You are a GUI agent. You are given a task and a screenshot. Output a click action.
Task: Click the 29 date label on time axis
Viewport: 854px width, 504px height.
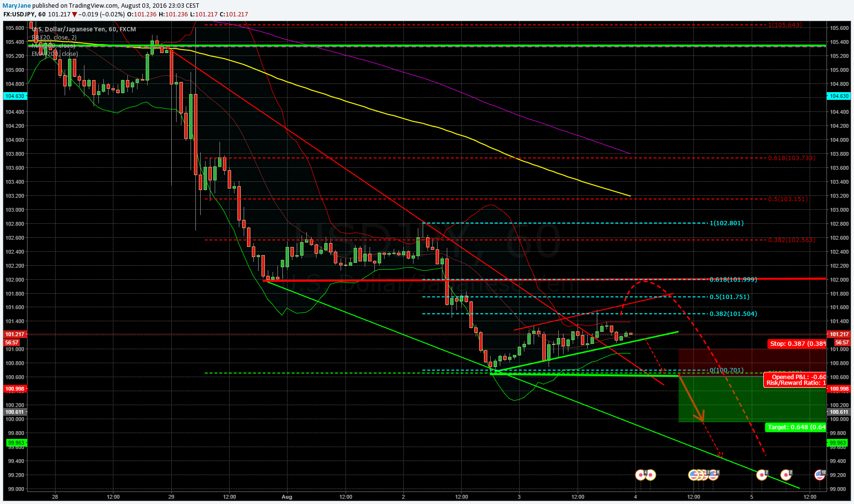pyautogui.click(x=171, y=497)
